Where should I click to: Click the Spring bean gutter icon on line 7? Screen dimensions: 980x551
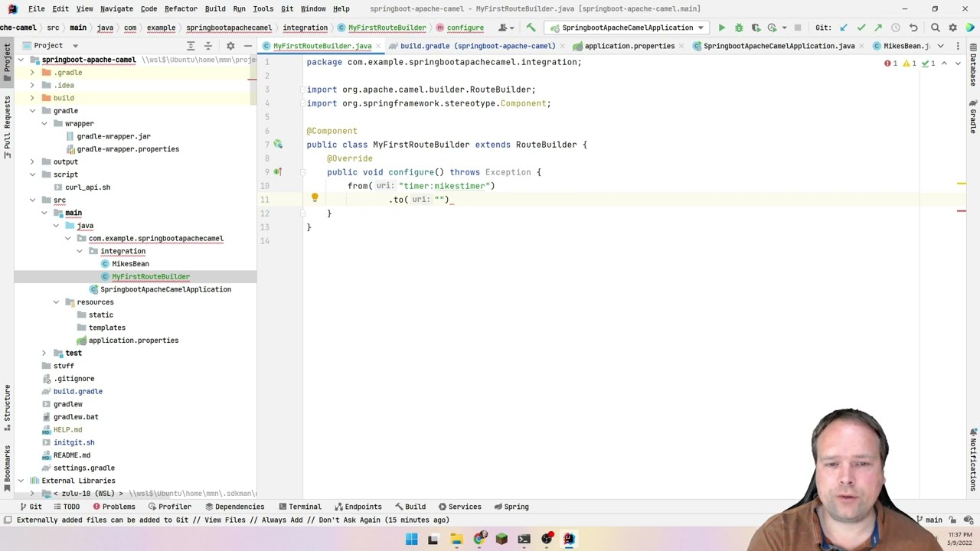point(278,144)
